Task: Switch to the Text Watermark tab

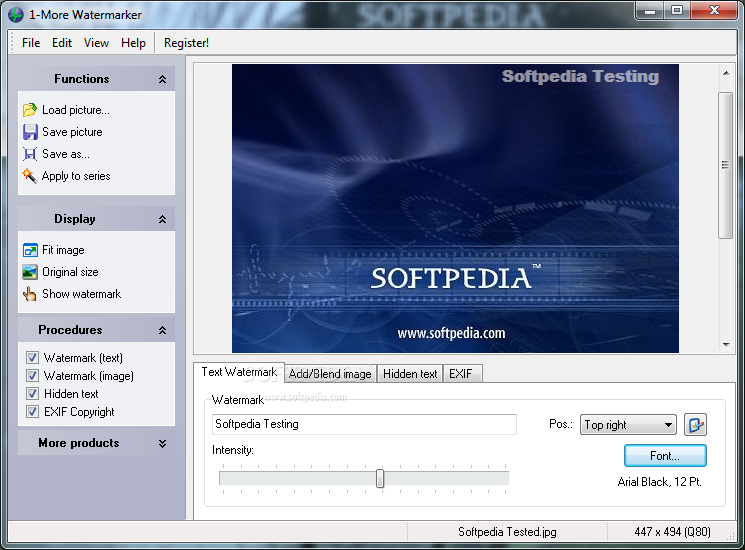Action: tap(239, 372)
